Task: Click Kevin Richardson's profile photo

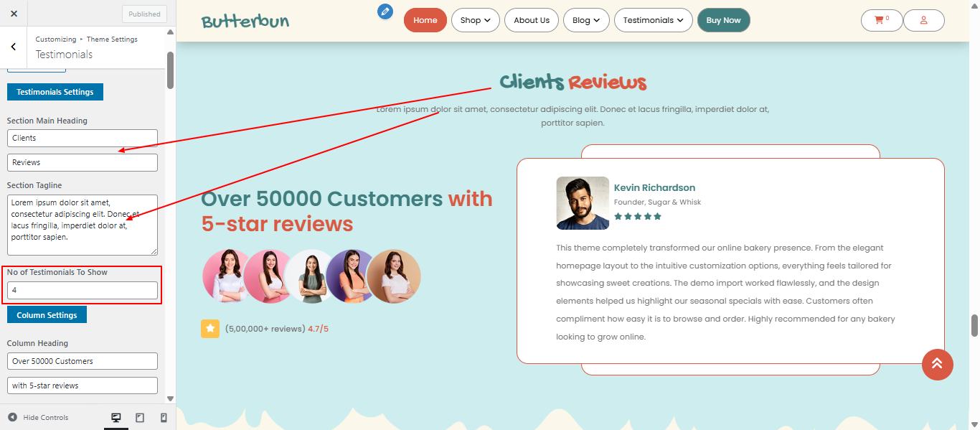Action: (582, 203)
